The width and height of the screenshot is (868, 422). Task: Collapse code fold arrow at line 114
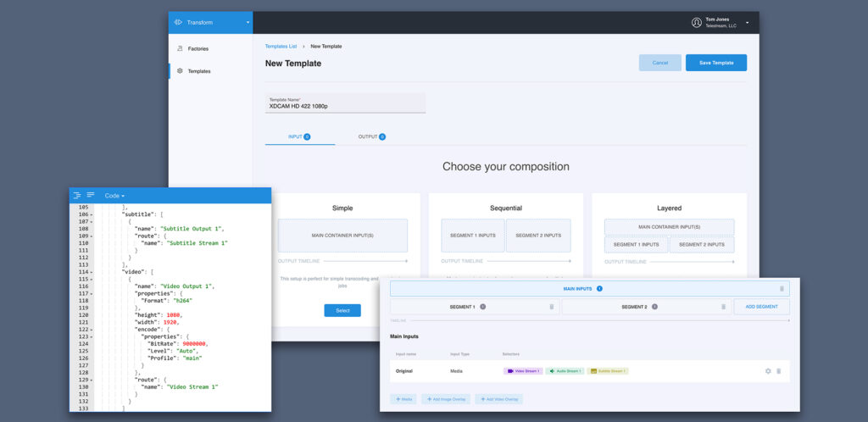click(92, 272)
